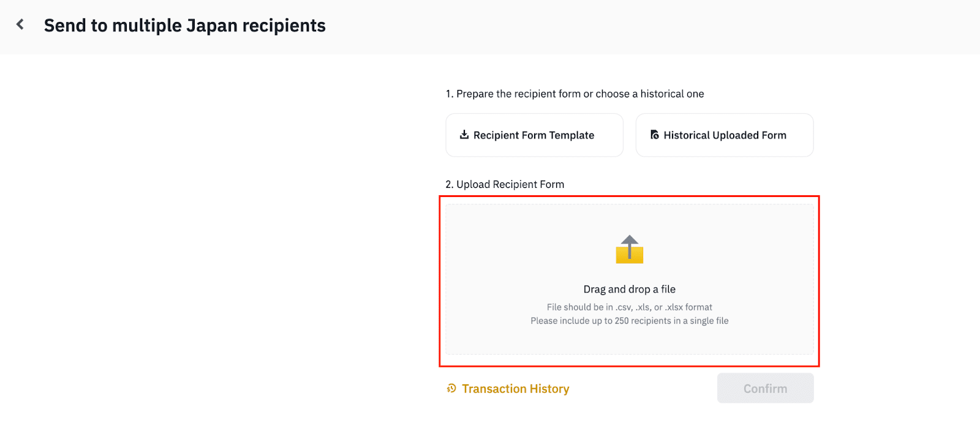Click the step 1 "Prepare the recipient form" label

[x=575, y=94]
